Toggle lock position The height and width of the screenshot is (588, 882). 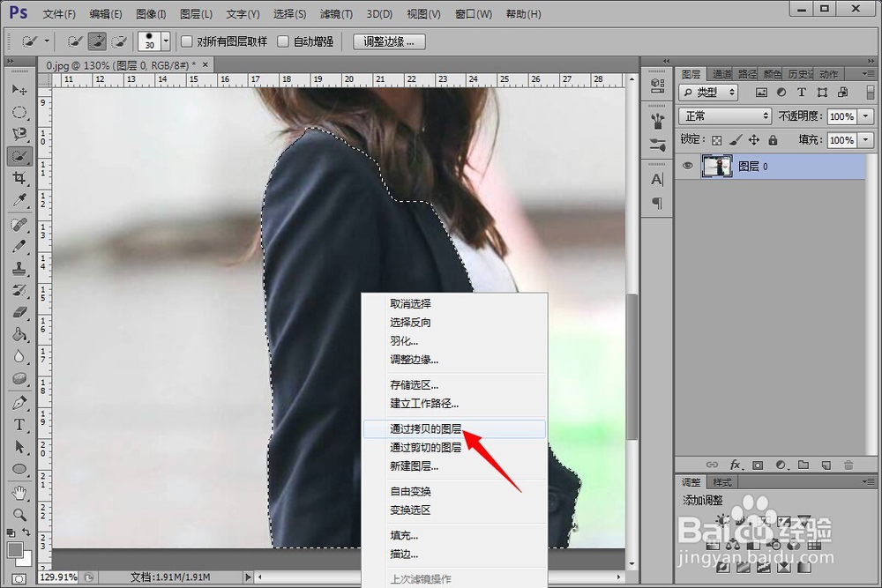[754, 140]
